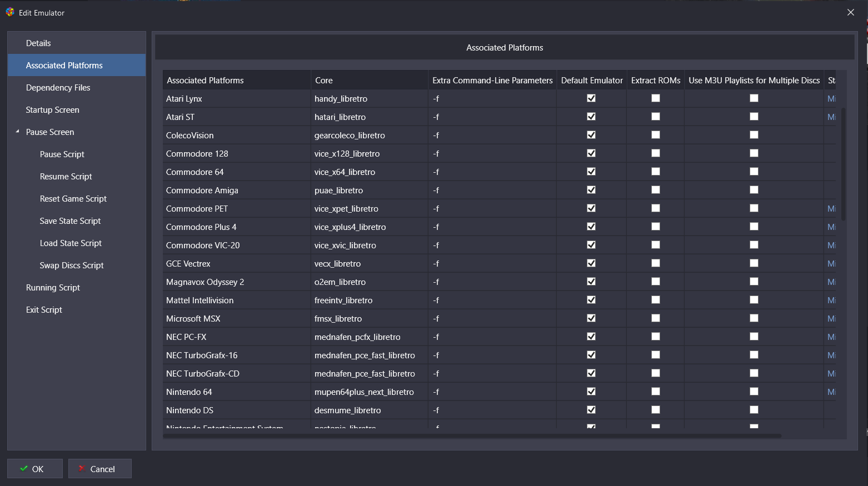
Task: Open Dependency Files section
Action: click(x=77, y=88)
